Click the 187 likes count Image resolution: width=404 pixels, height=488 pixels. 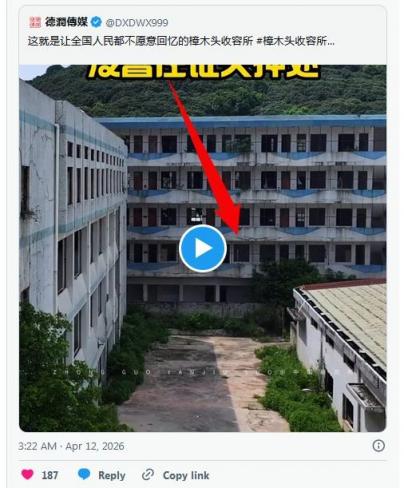[x=50, y=475]
